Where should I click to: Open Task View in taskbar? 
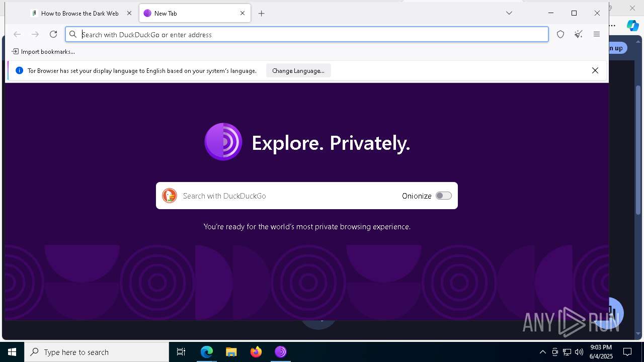pyautogui.click(x=181, y=352)
